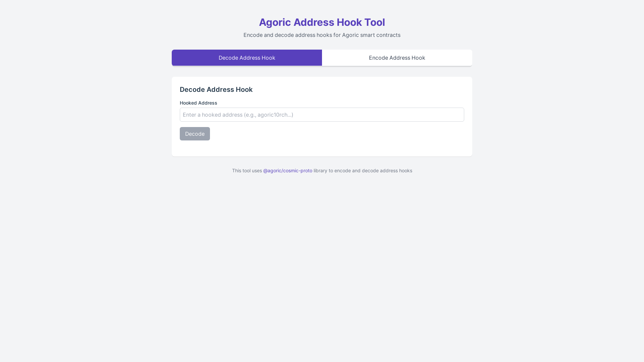Click the Agoric Address Hook Tool title

[x=322, y=22]
